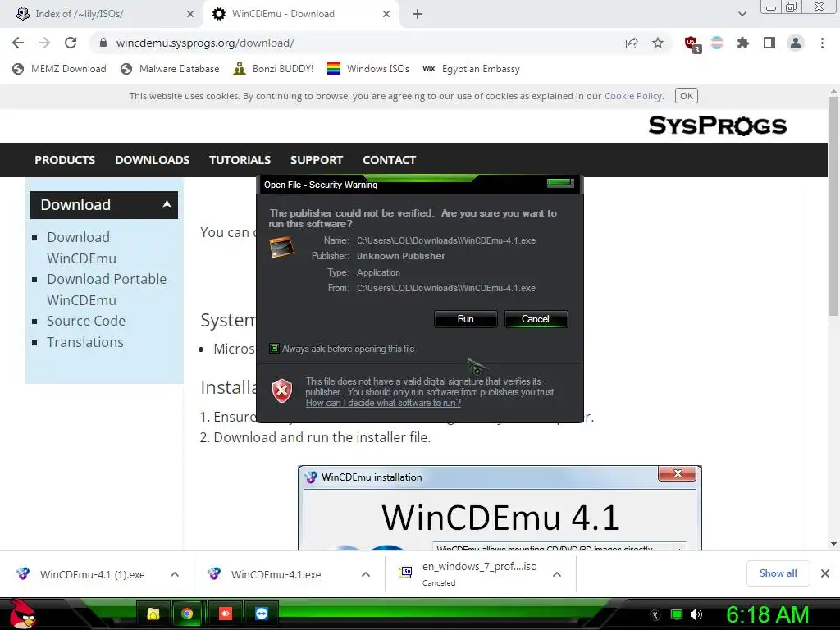
Task: Open the red app taskbar icon
Action: [225, 614]
